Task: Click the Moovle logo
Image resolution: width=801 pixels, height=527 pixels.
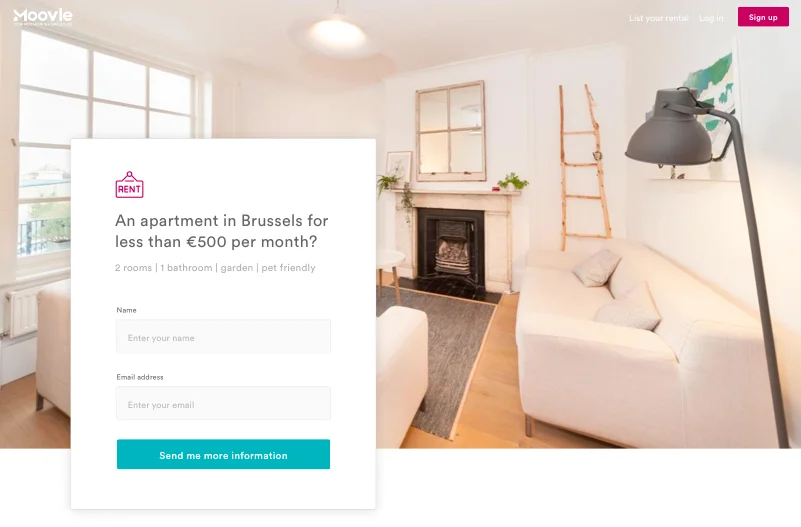Action: (43, 17)
